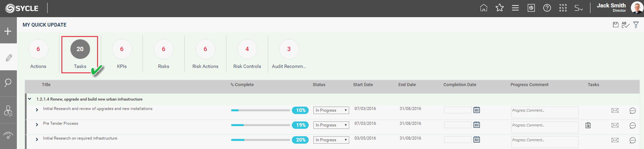
Task: Click the Jack Smith profile name
Action: click(x=611, y=5)
